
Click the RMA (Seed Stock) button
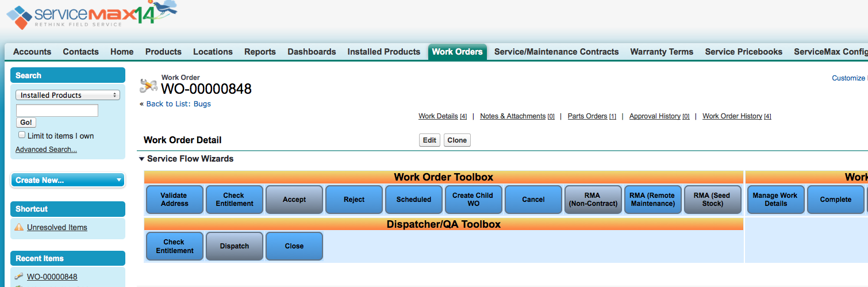713,200
